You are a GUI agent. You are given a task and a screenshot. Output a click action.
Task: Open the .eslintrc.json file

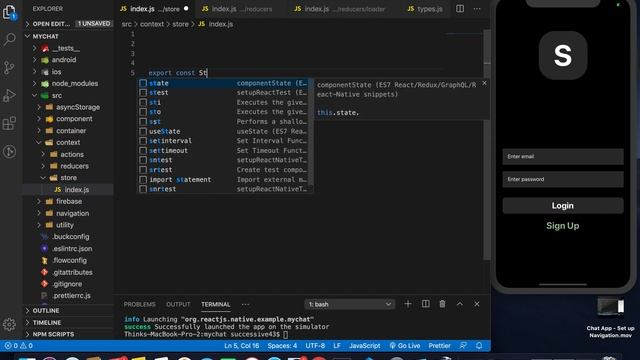68,249
